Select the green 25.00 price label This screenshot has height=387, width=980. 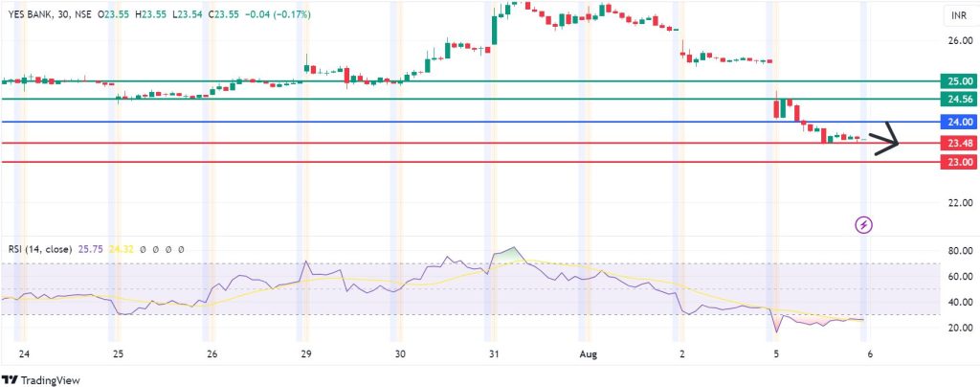pos(959,81)
